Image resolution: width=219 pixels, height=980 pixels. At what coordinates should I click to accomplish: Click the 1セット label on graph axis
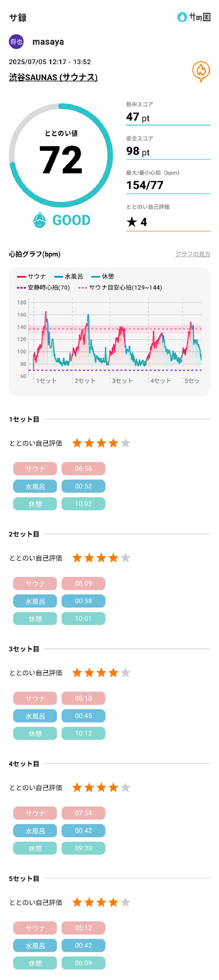click(46, 380)
